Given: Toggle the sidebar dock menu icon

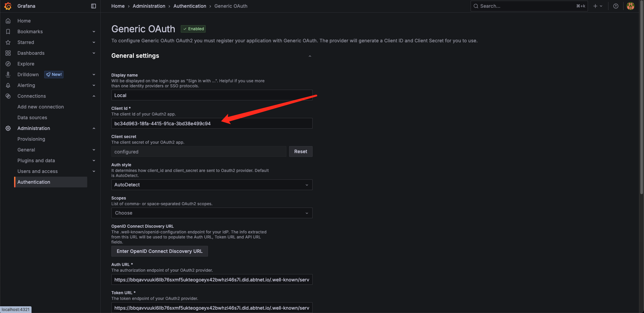Looking at the screenshot, I should (94, 6).
